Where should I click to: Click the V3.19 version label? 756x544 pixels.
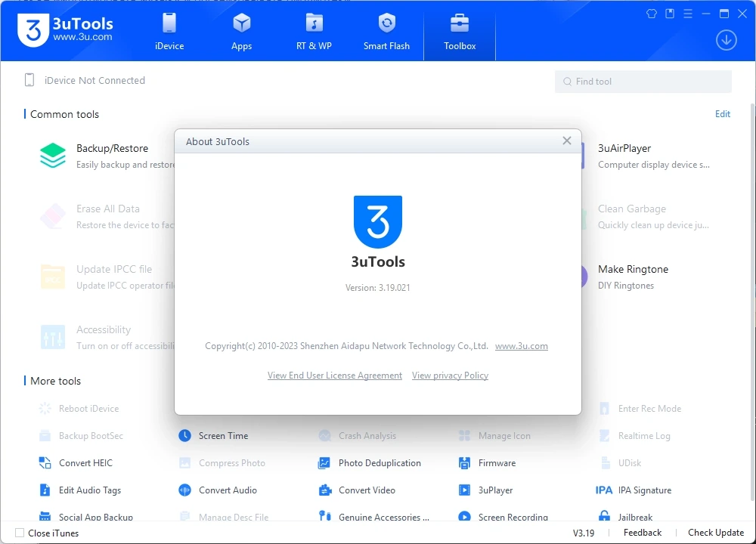[x=584, y=533]
